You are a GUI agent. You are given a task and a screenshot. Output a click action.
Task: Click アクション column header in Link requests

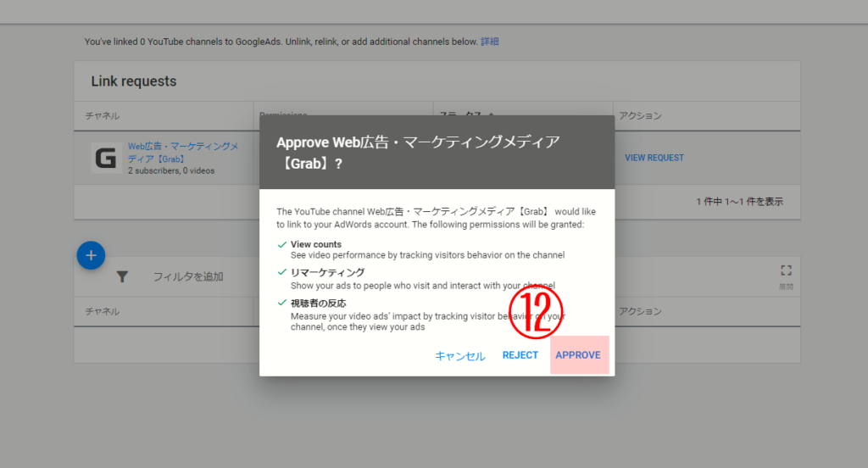(x=640, y=116)
